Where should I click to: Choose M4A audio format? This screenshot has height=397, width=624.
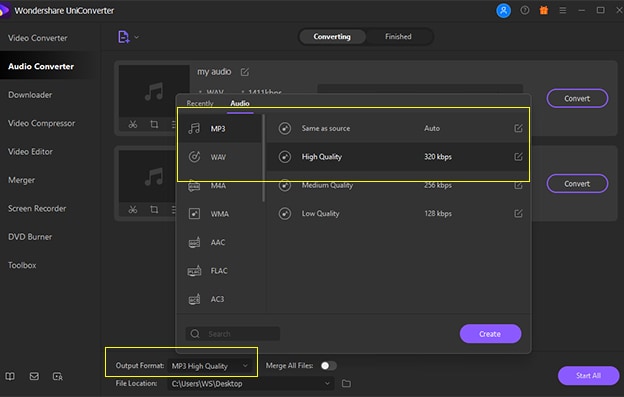click(x=220, y=186)
